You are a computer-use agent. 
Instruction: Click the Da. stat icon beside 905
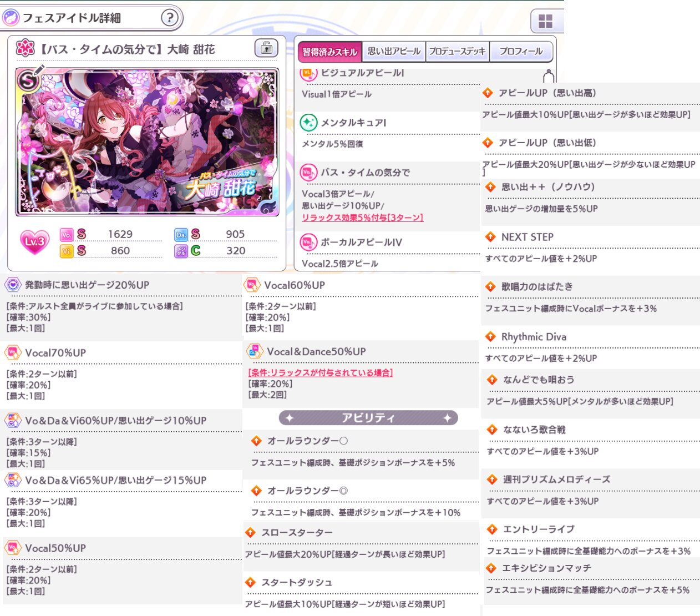pos(181,235)
